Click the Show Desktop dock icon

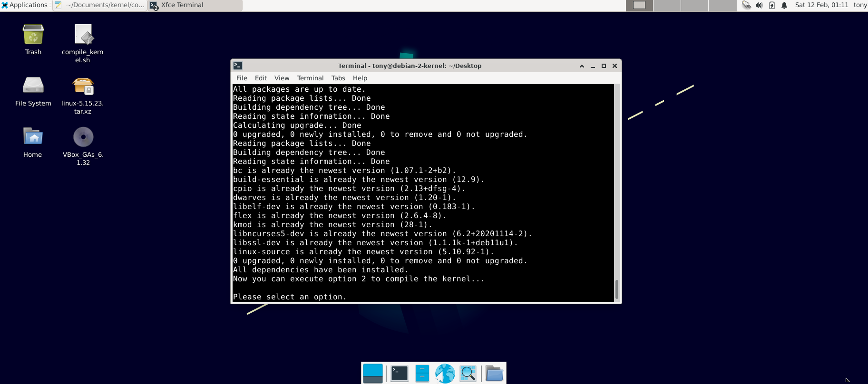click(373, 373)
